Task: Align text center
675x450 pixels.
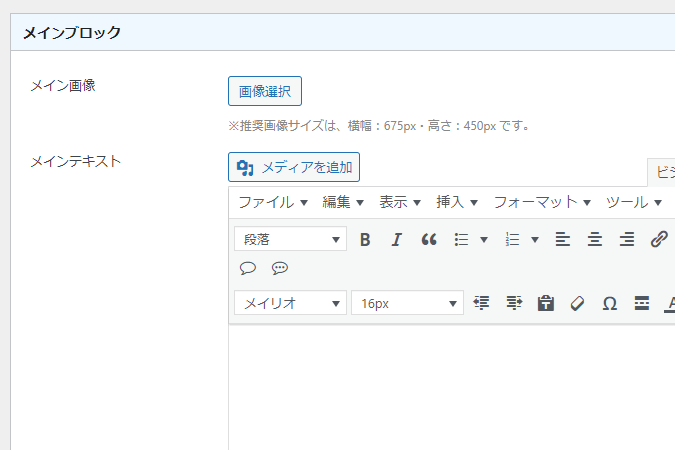Action: 595,239
